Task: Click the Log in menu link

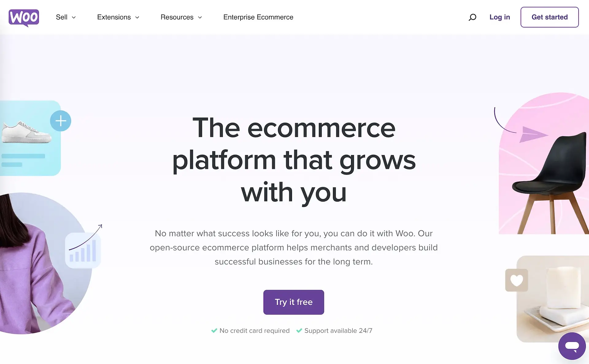Action: 500,17
